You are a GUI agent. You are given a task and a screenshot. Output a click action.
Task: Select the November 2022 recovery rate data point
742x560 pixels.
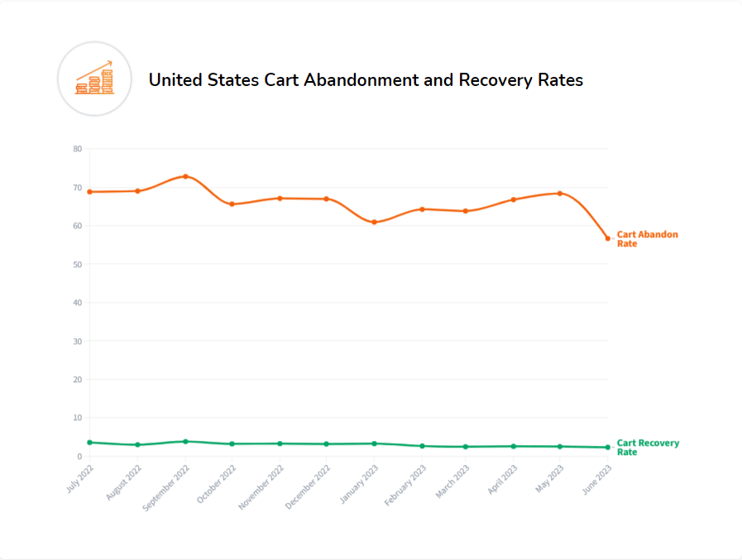280,443
